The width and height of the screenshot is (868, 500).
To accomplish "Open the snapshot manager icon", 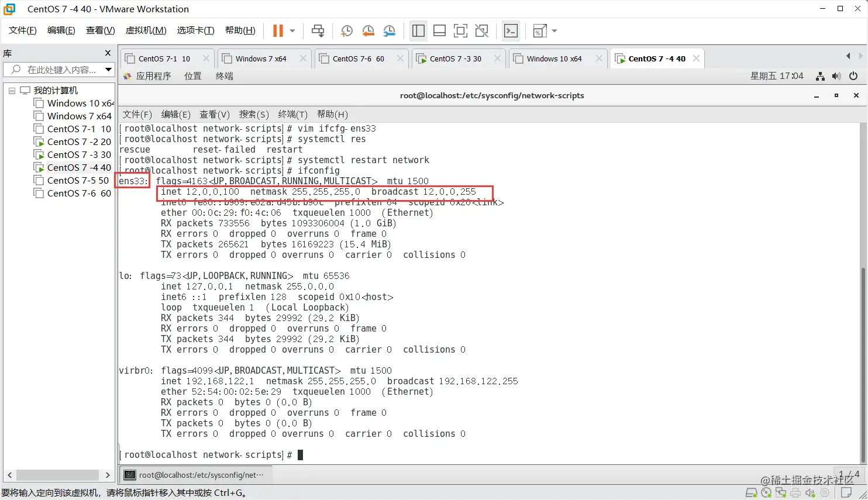I will click(390, 31).
